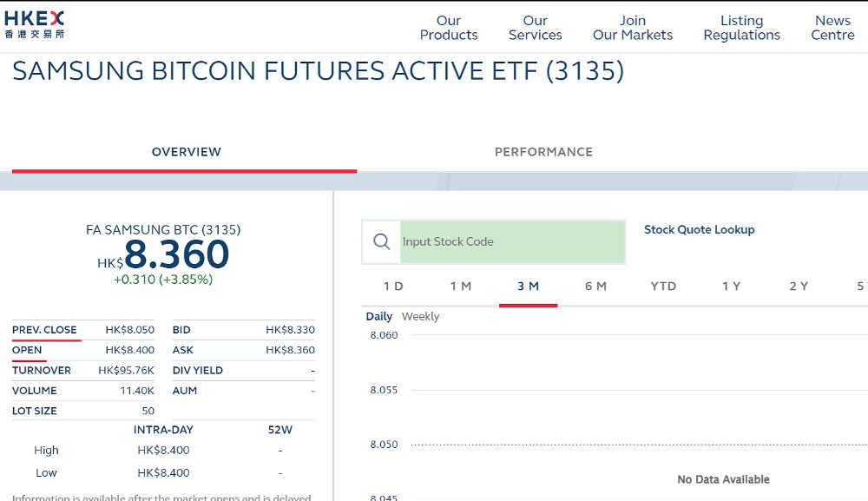Click the stock code input field
This screenshot has height=501, width=868.
point(512,241)
